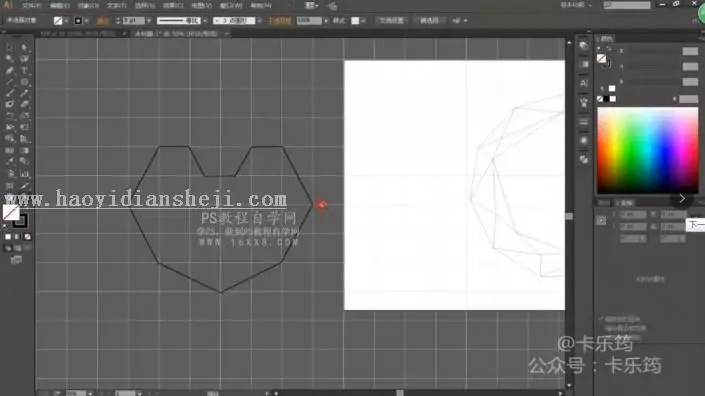705x396 pixels.
Task: Select the Selection tool (black arrow)
Action: [9, 47]
